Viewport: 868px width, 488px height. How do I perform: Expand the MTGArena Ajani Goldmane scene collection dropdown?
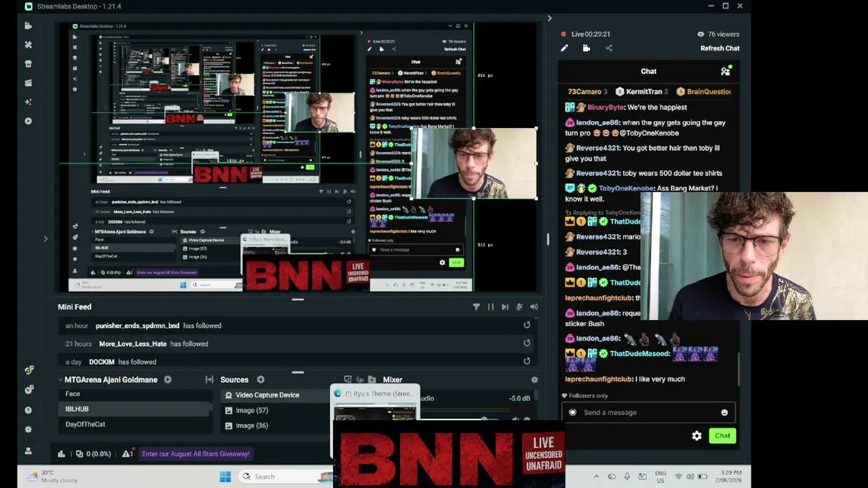[x=60, y=380]
